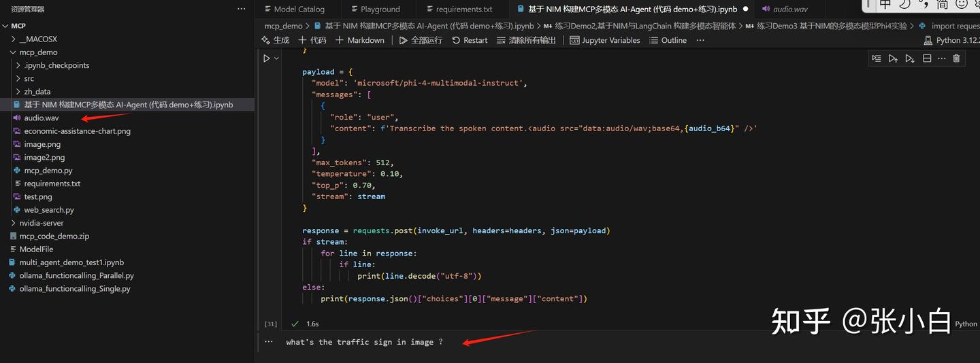The width and height of the screenshot is (980, 363).
Task: Open explorer panel more actions ellipsis
Action: pyautogui.click(x=242, y=9)
